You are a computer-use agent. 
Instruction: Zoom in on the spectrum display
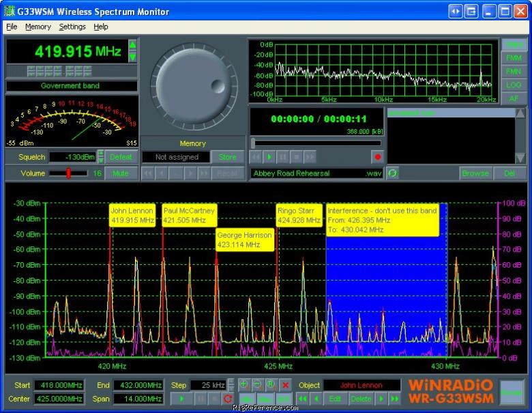243,385
